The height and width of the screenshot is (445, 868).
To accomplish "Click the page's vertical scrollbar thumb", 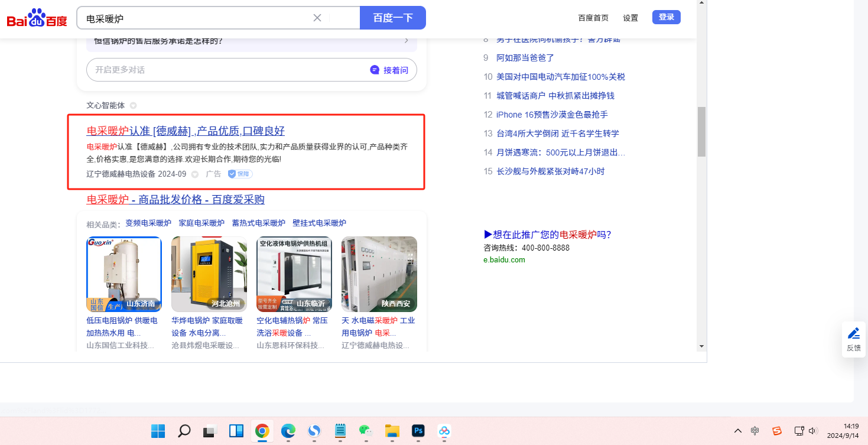I will [x=701, y=131].
